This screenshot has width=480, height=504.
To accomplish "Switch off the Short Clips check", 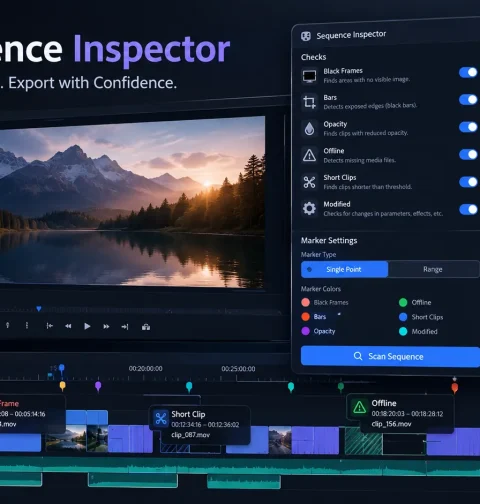I will point(468,182).
